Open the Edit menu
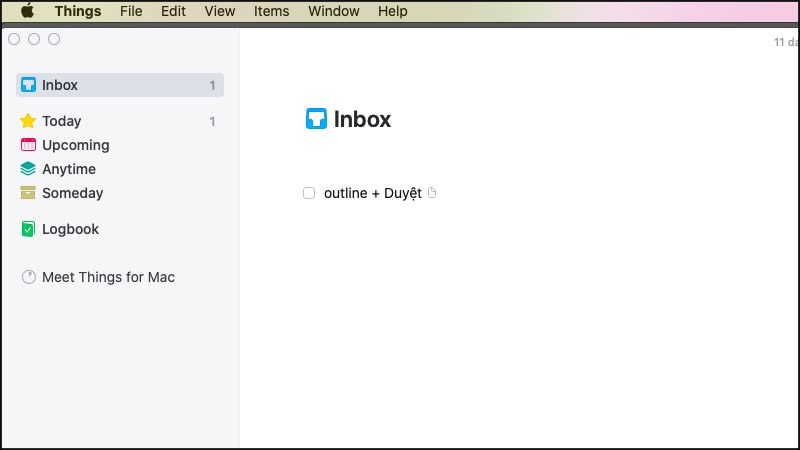 pos(173,11)
